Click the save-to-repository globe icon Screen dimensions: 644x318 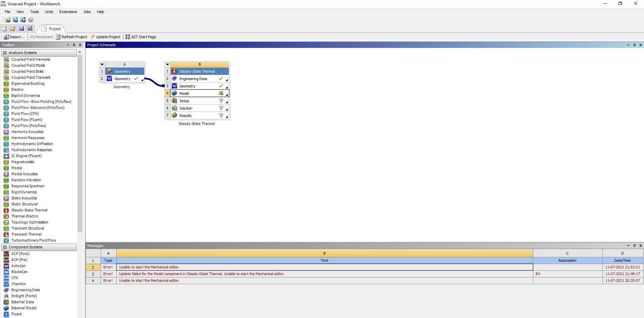pos(15,20)
